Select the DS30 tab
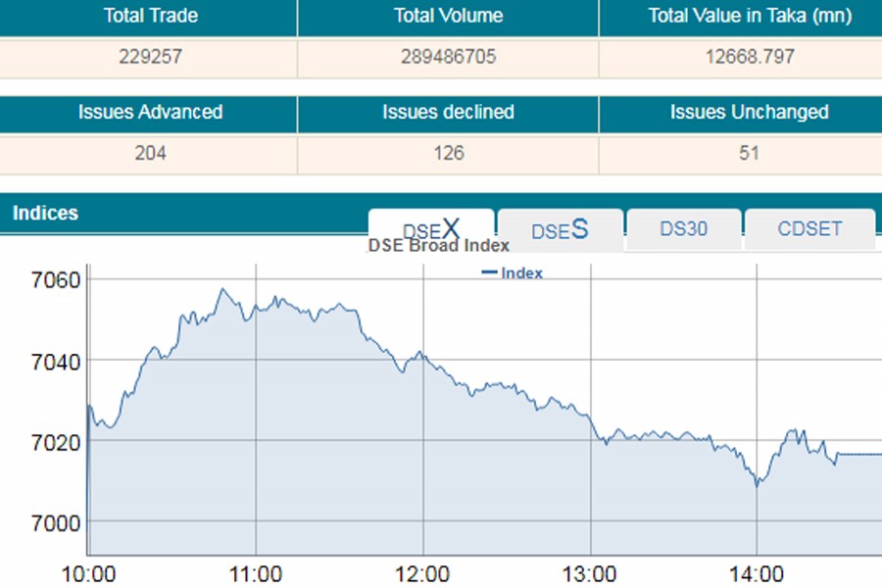The width and height of the screenshot is (882, 588). click(x=683, y=229)
